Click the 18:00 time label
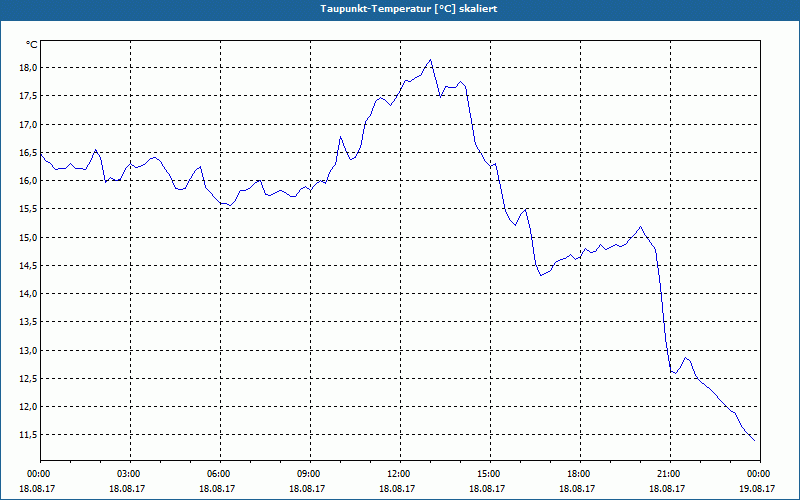800x500 pixels. click(x=581, y=474)
